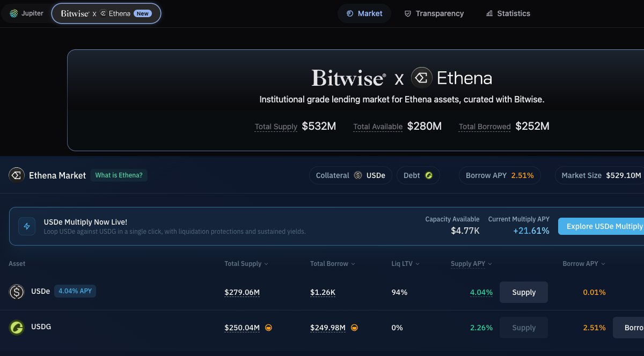
Task: Click the Transparency shield icon
Action: coord(408,13)
